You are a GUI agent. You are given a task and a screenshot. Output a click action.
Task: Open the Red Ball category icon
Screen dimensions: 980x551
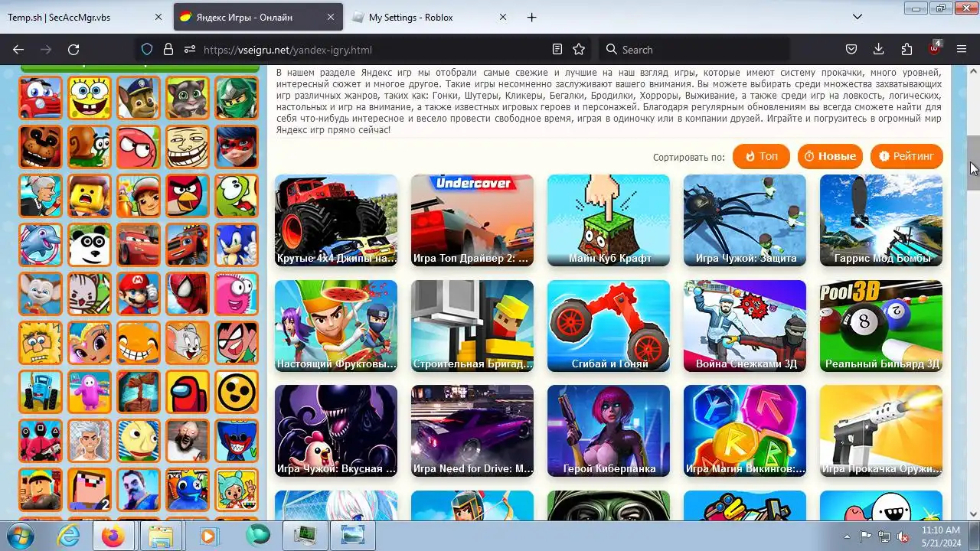pyautogui.click(x=139, y=146)
